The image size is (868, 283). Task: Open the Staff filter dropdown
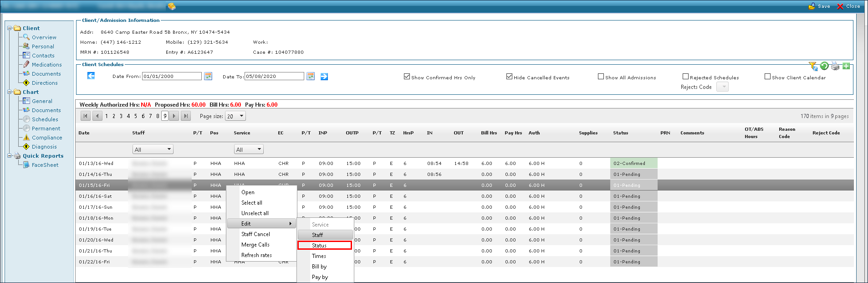(153, 149)
